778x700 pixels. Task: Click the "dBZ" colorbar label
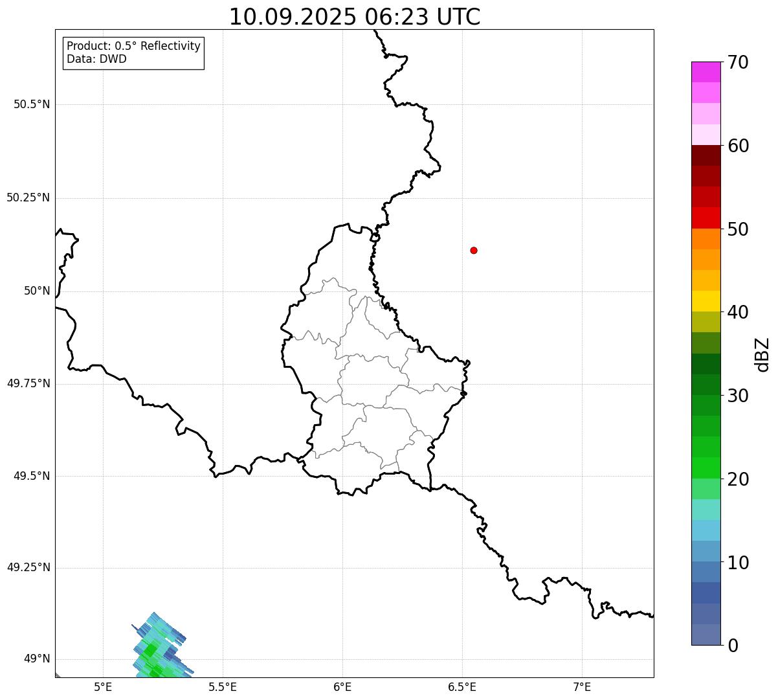point(762,354)
